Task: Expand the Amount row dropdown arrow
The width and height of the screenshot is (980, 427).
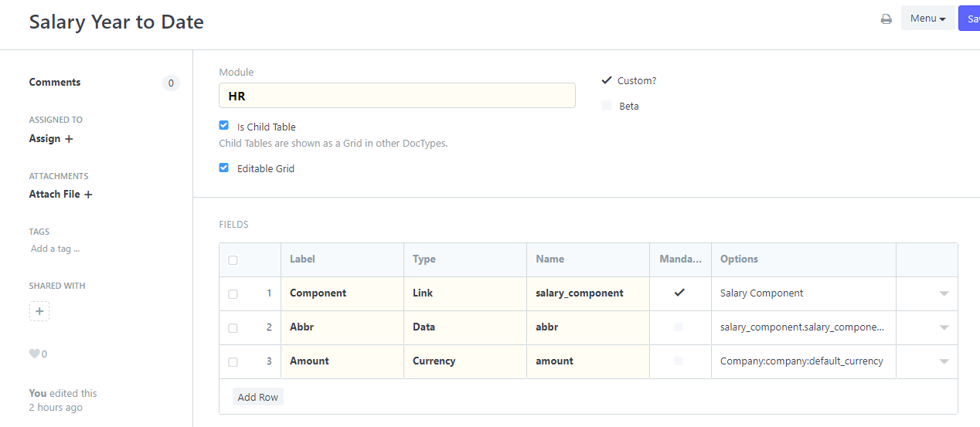Action: [944, 361]
